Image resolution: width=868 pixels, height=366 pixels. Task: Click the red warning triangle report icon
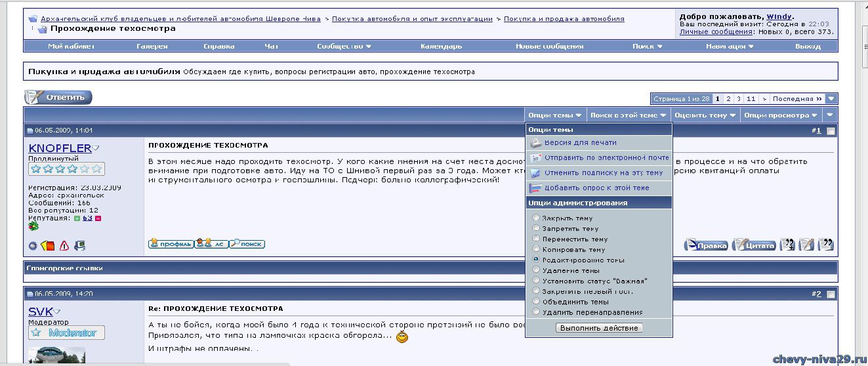(64, 246)
